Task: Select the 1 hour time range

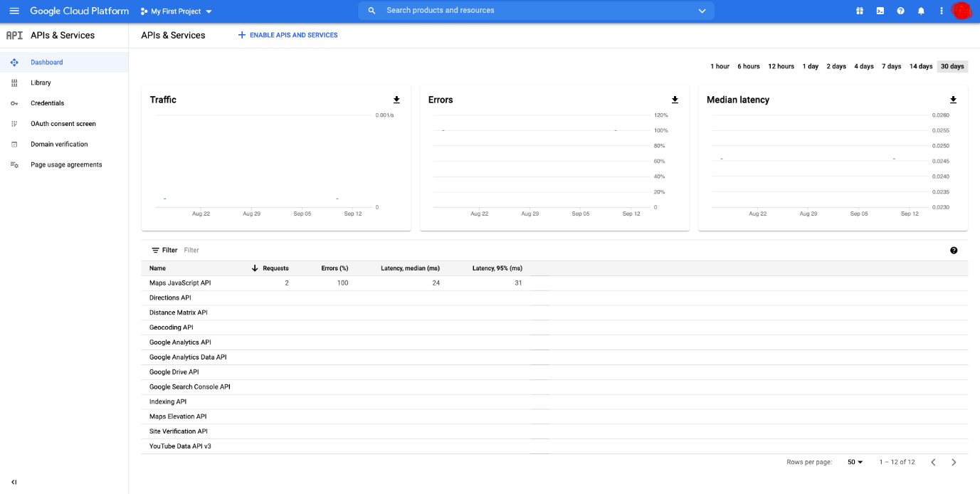Action: coord(720,66)
